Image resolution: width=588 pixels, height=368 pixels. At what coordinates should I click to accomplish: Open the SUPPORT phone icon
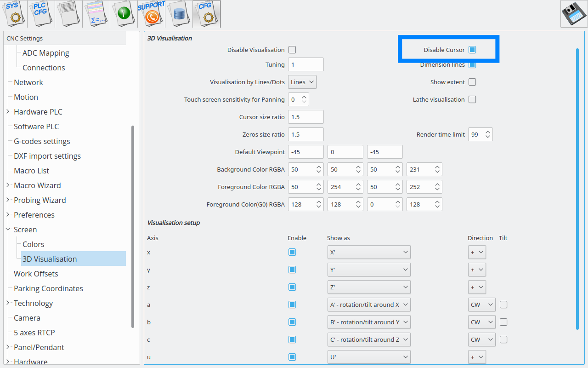pos(151,14)
